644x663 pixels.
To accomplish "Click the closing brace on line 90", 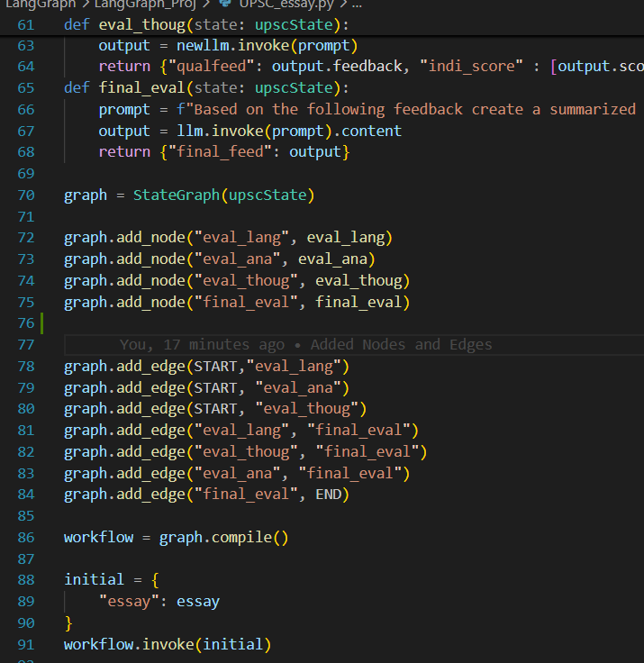I will coord(68,623).
